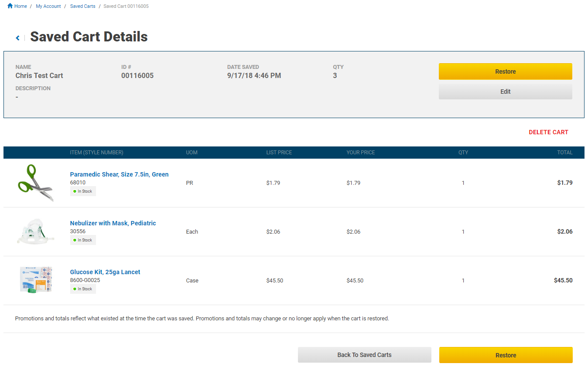The height and width of the screenshot is (367, 588).
Task: Click the DESCRIPTION label in details panel
Action: pos(33,88)
